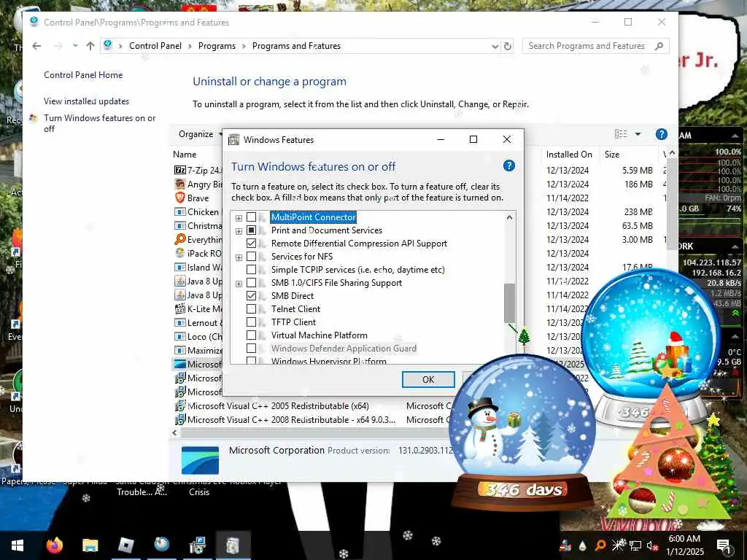Open Roblox from the taskbar

(125, 545)
